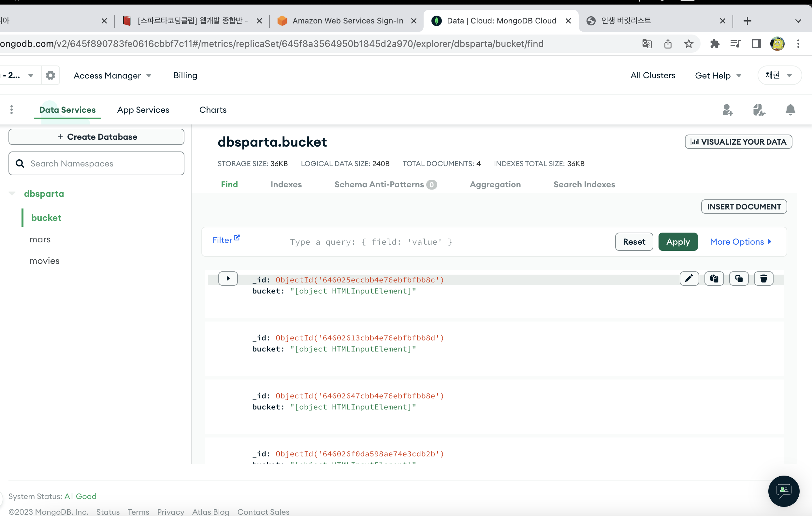Select the Charts tab
This screenshot has height=516, width=812.
pos(213,110)
